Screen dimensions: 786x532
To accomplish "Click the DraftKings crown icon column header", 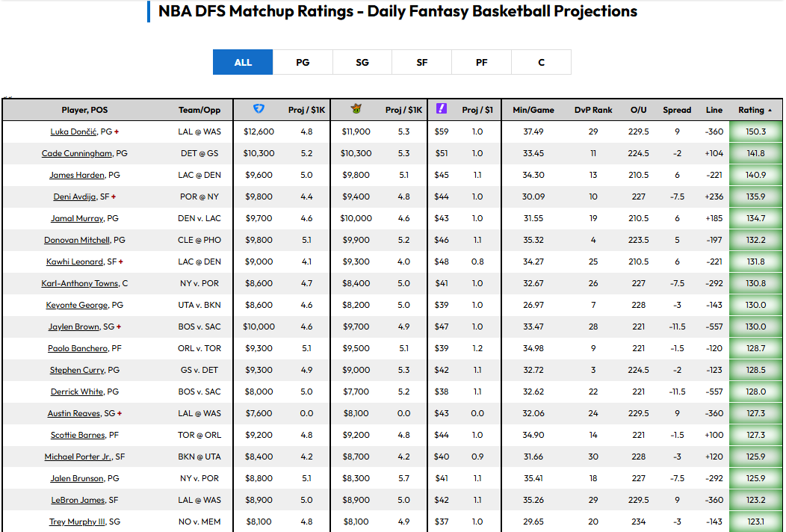I will 356,109.
